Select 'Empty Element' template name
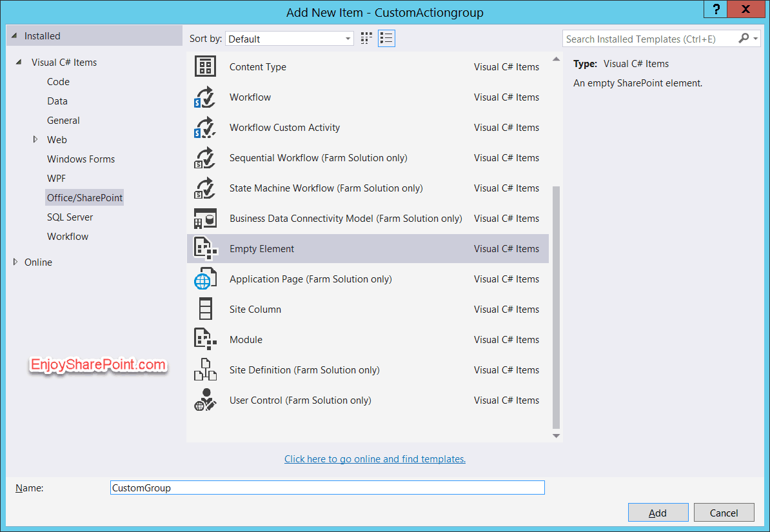Viewport: 770px width, 532px height. [x=262, y=249]
